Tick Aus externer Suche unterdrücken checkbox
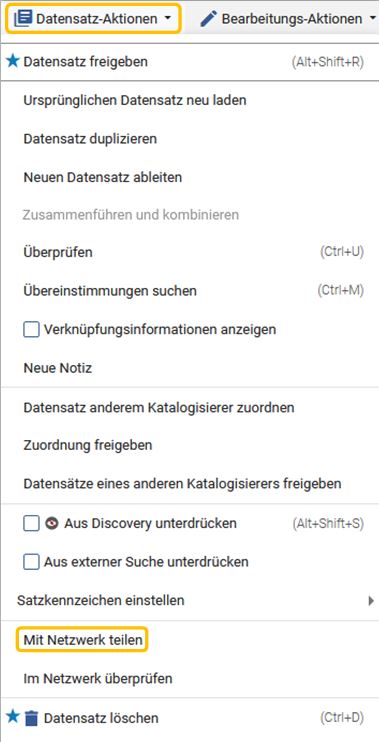The image size is (379, 742). coord(31,562)
